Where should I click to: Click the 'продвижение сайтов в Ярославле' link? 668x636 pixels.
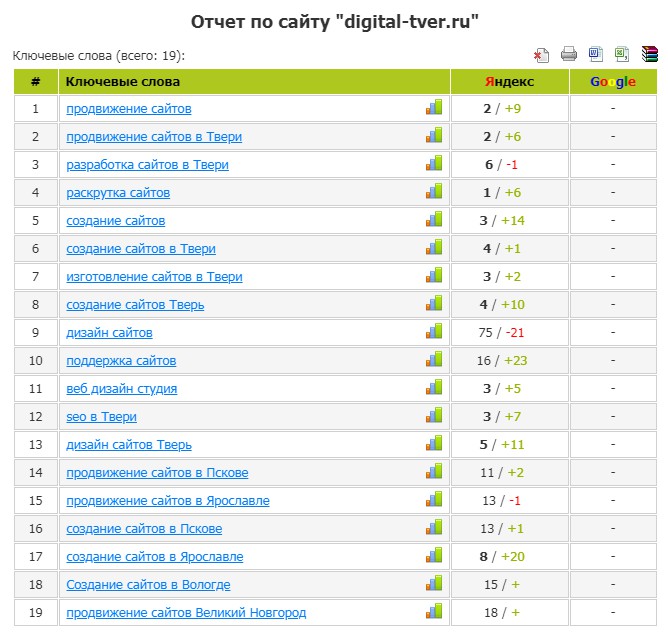168,501
